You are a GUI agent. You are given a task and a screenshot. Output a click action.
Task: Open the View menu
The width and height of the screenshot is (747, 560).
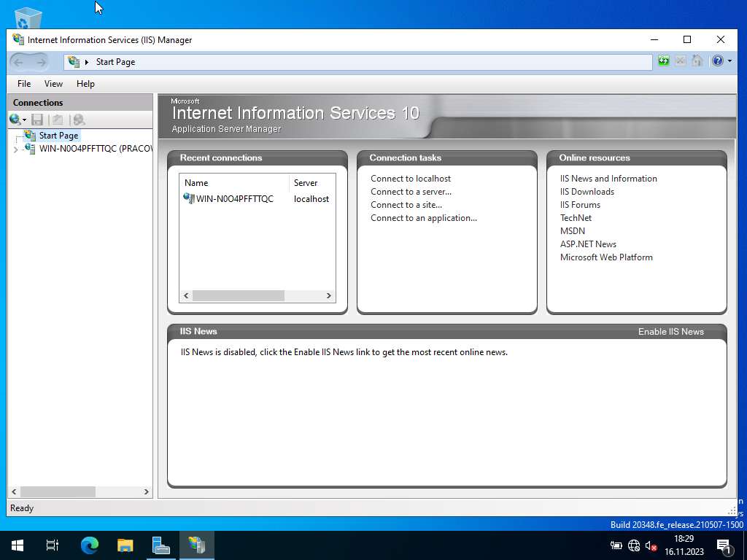tap(53, 84)
